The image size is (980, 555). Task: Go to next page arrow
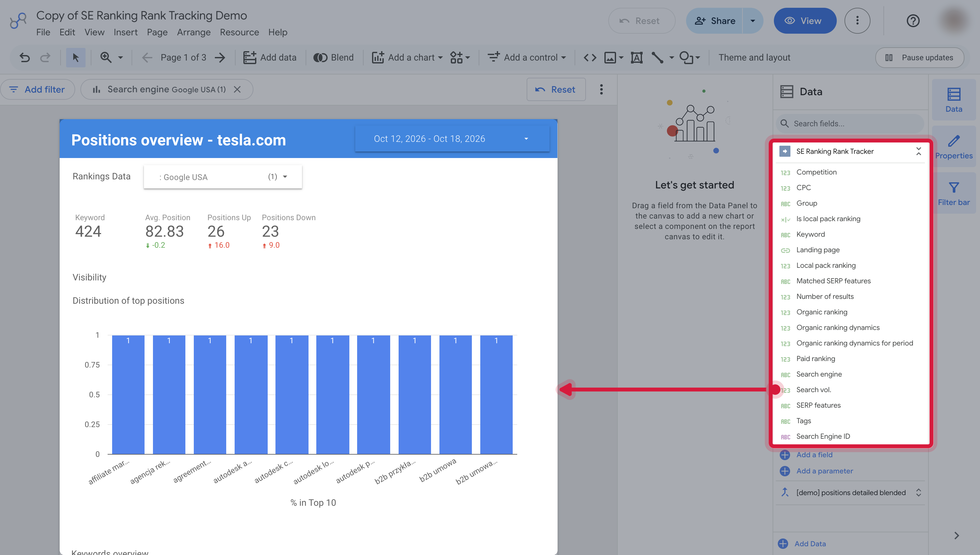[x=220, y=58]
